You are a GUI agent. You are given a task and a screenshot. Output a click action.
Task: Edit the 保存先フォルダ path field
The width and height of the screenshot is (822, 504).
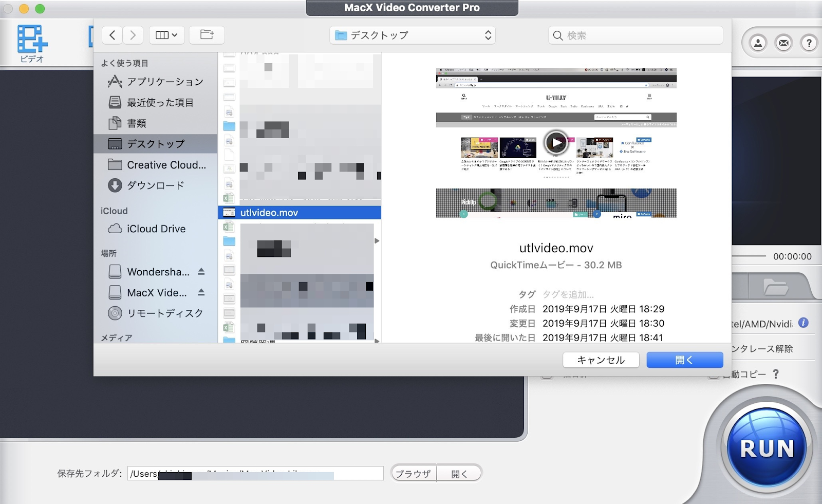(x=255, y=473)
